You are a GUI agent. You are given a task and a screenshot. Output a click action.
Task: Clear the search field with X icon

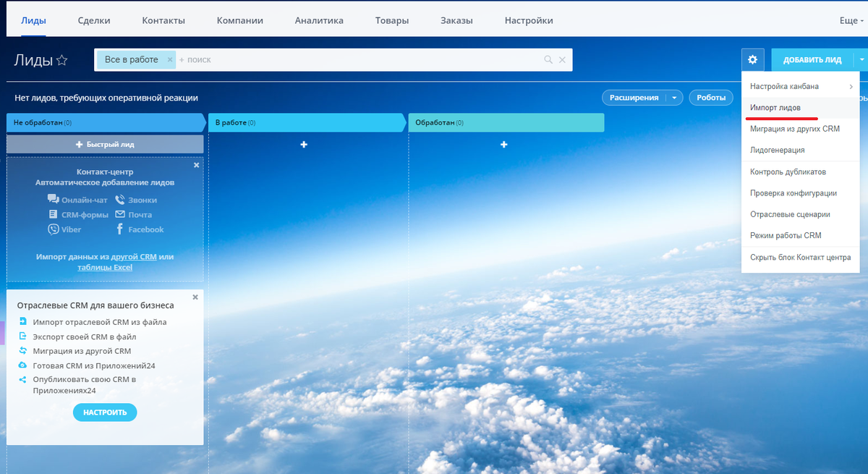point(563,60)
